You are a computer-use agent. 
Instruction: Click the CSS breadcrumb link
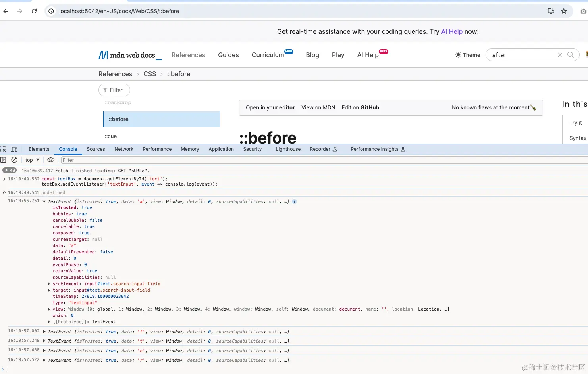[150, 74]
